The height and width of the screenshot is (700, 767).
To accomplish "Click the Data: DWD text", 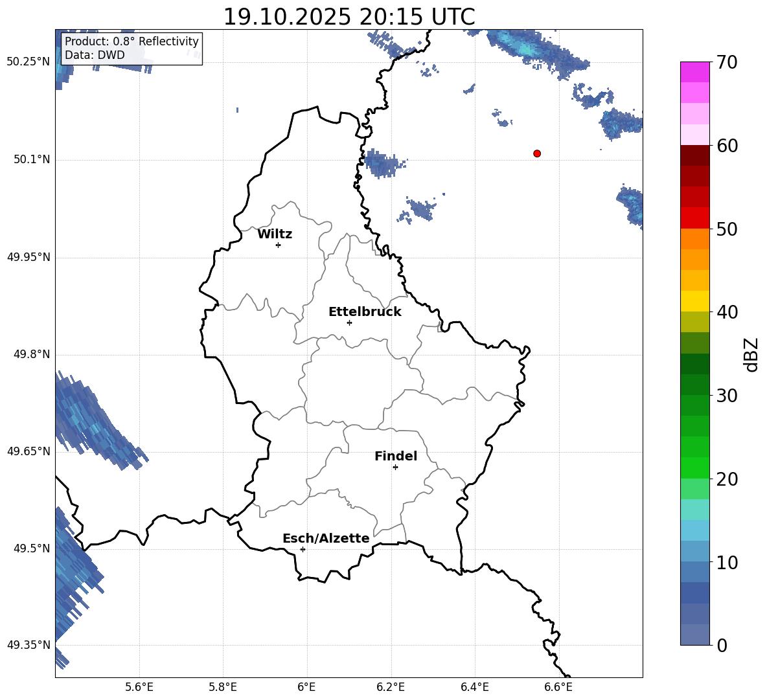I will [95, 55].
